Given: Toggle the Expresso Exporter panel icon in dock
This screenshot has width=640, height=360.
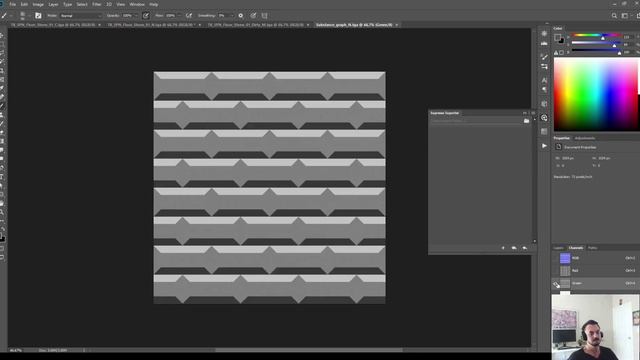Looking at the screenshot, I should click(x=544, y=118).
